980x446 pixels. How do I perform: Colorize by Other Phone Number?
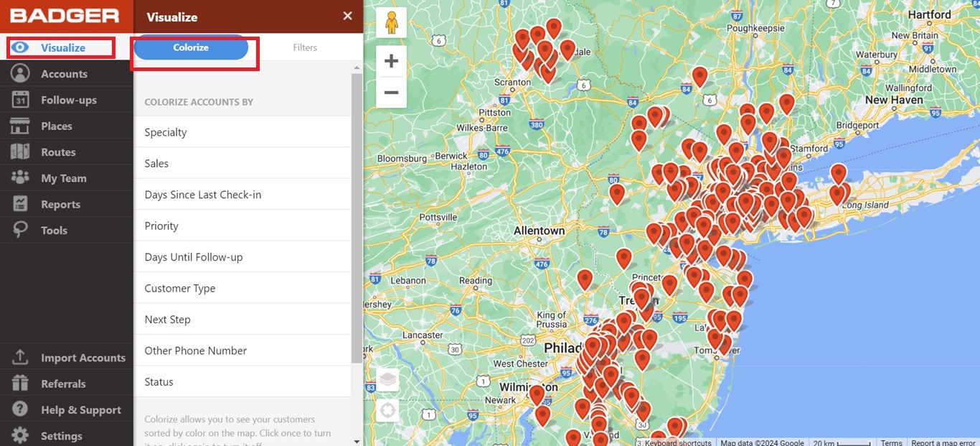[242, 350]
